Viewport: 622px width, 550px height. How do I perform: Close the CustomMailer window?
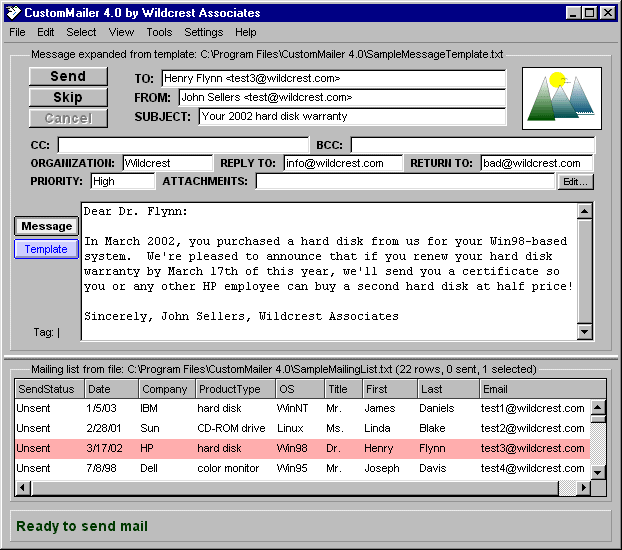[x=607, y=13]
